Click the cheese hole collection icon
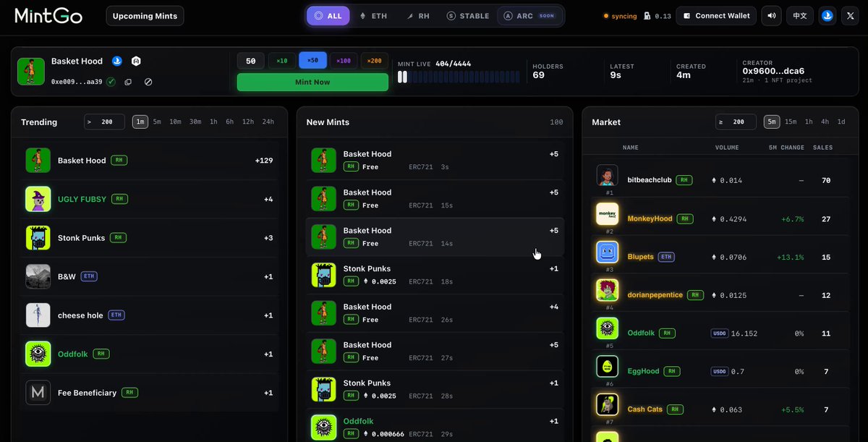The width and height of the screenshot is (868, 442). click(x=38, y=315)
